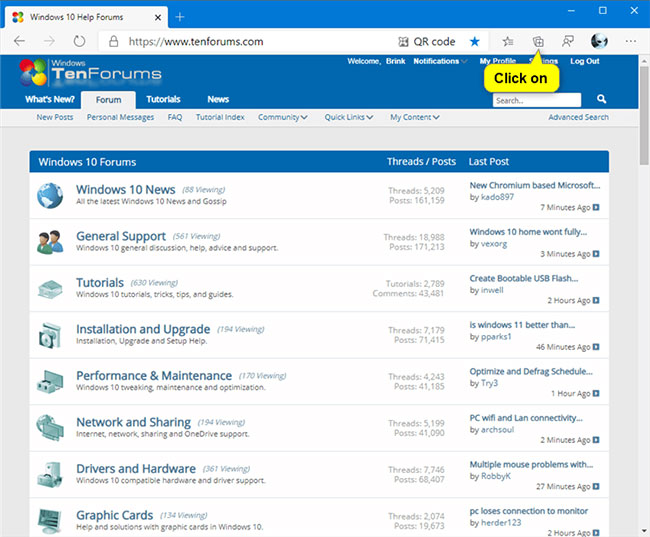Open the Favorites list icon
This screenshot has height=537, width=650.
[x=507, y=41]
